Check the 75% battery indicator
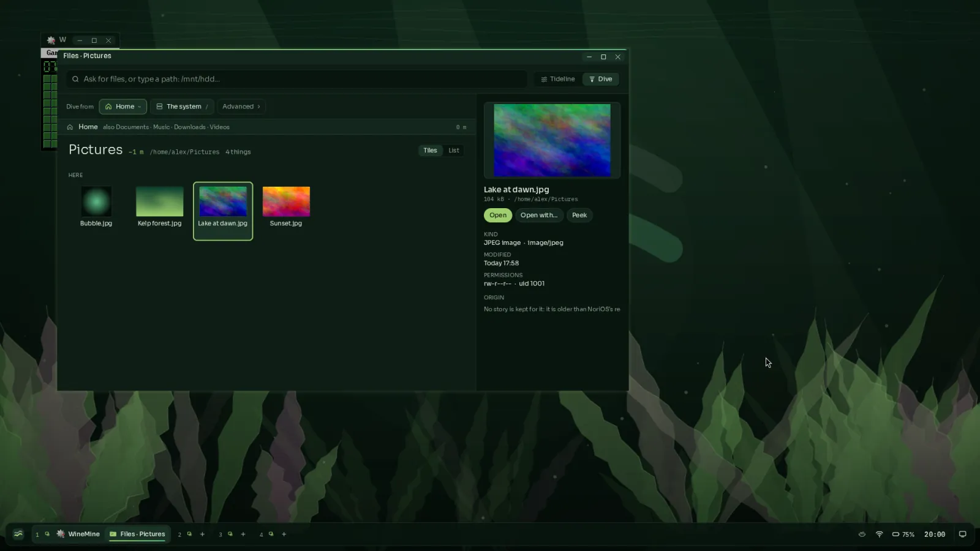This screenshot has width=980, height=551. click(903, 534)
